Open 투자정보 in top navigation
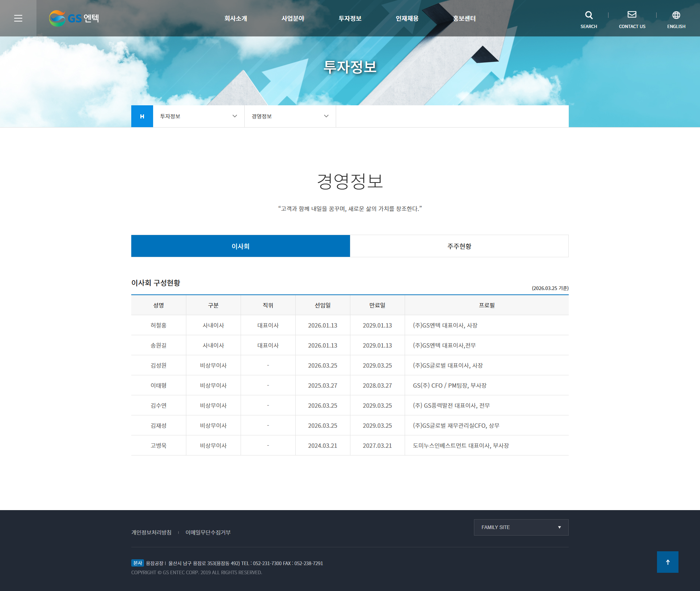Viewport: 700px width, 591px height. (x=350, y=18)
